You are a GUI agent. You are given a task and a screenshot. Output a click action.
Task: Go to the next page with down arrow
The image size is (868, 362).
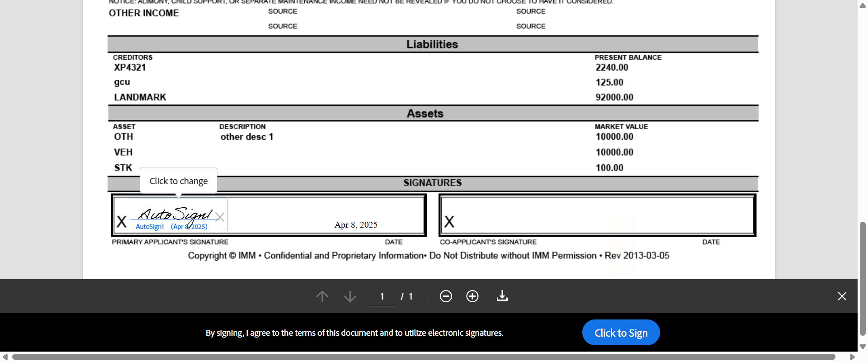350,296
